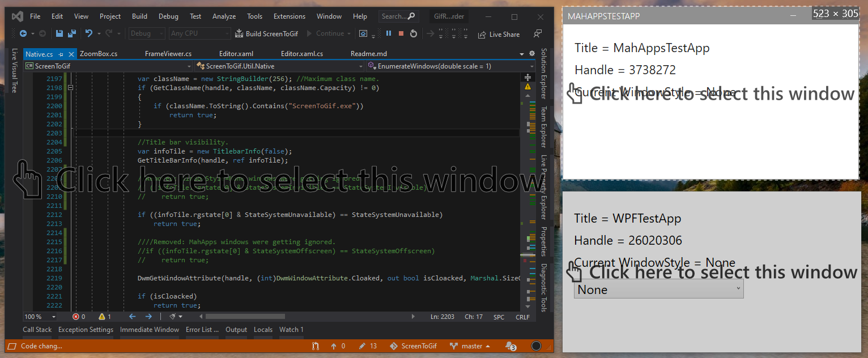
Task: Open the Live Visual Tree side tab
Action: pos(15,71)
